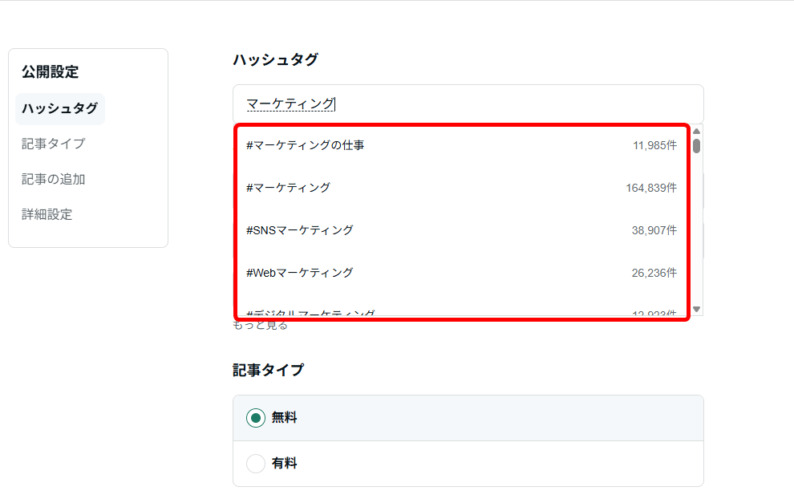Go to 記事タイプ in the sidebar
Screen dimensions: 794x499
click(53, 144)
